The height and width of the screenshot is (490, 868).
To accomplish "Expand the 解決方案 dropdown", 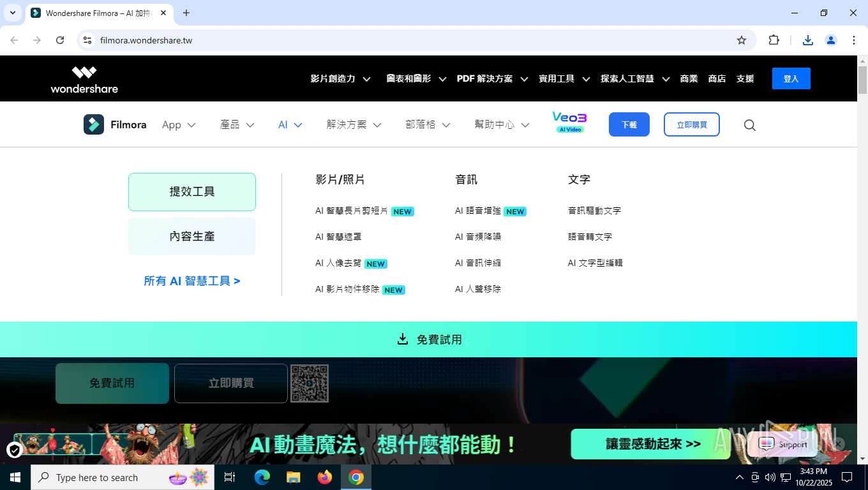I will 354,125.
